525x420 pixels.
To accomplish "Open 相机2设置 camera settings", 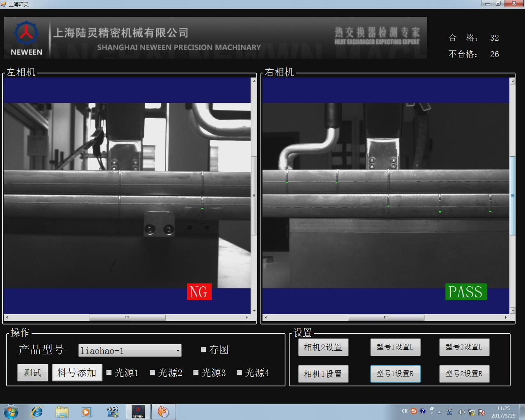I will click(323, 347).
